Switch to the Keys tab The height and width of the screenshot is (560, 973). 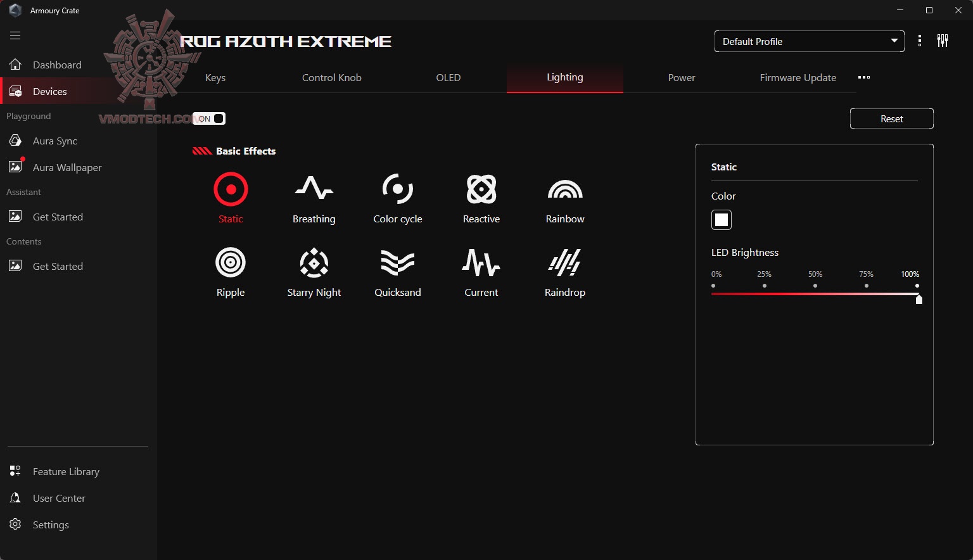pyautogui.click(x=215, y=77)
